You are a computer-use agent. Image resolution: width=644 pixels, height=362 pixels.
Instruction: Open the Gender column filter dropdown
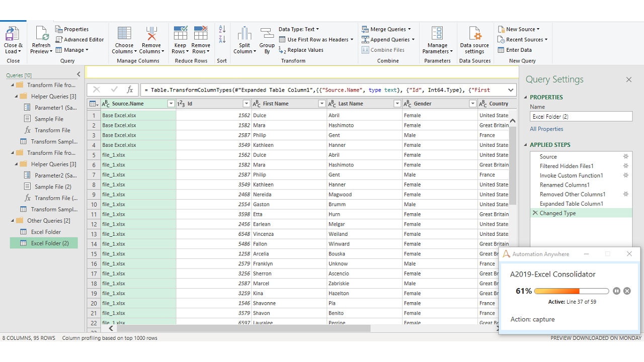[x=472, y=104]
